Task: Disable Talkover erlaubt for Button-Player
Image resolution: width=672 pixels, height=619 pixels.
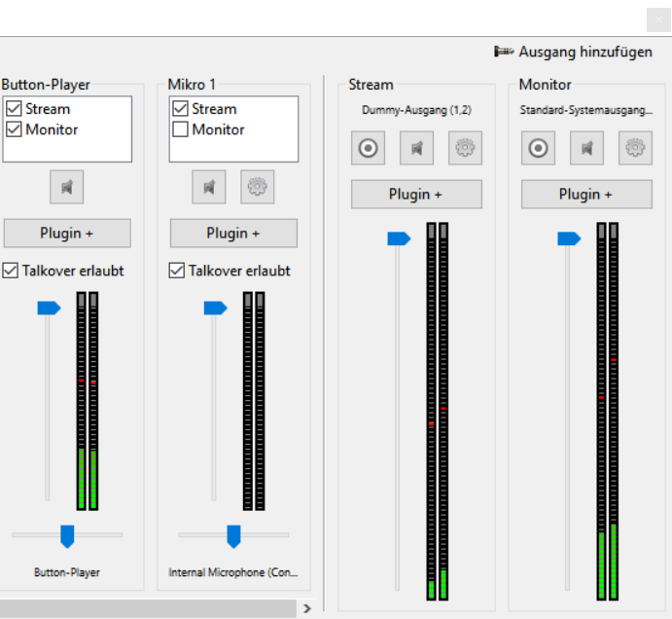Action: (11, 271)
